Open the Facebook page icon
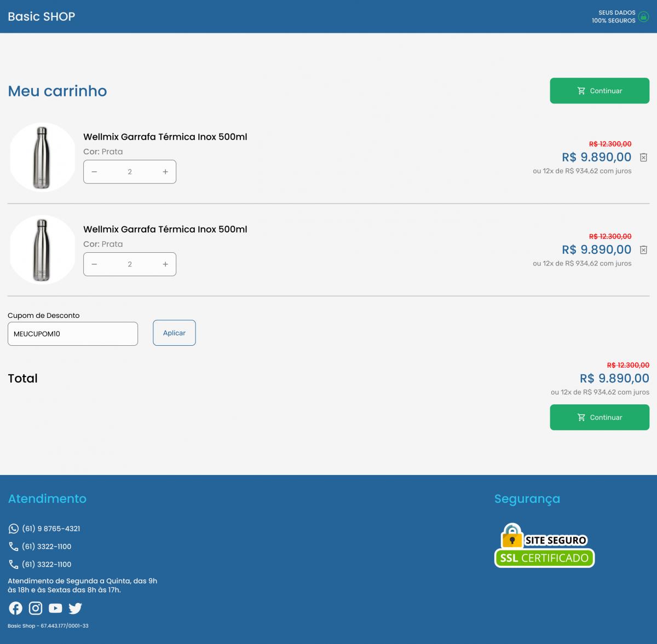This screenshot has height=644, width=657. pyautogui.click(x=15, y=608)
